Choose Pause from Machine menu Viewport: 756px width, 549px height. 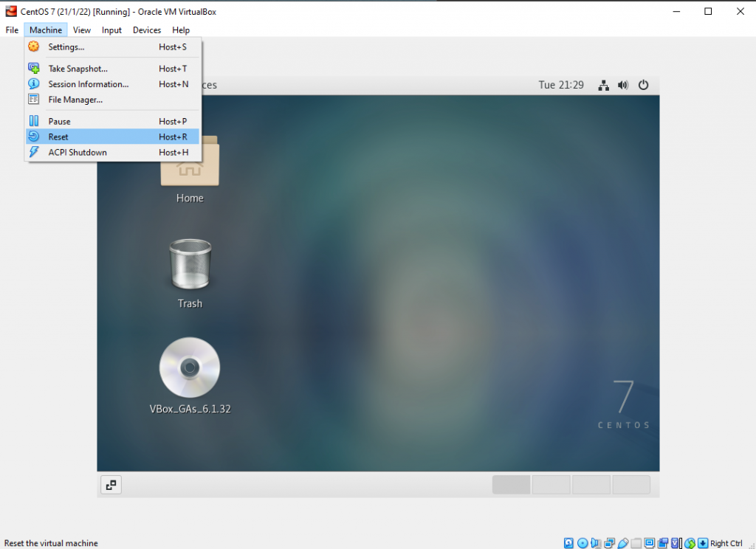click(x=112, y=121)
